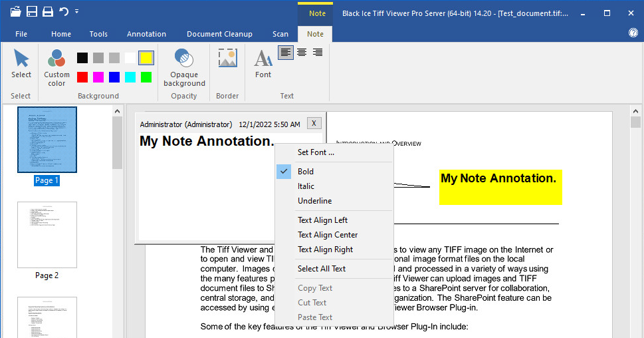Image resolution: width=644 pixels, height=338 pixels.
Task: Click the open folder icon
Action: point(15,11)
